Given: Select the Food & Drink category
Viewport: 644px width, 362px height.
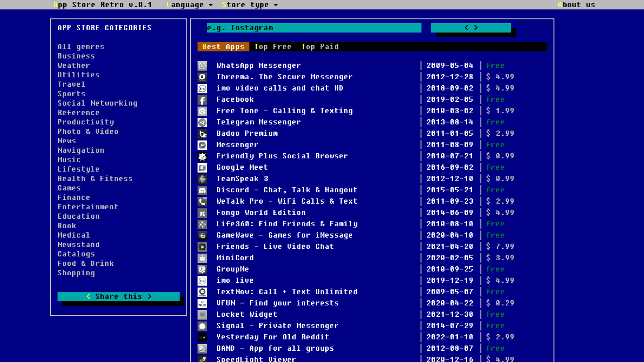Looking at the screenshot, I should tap(86, 263).
